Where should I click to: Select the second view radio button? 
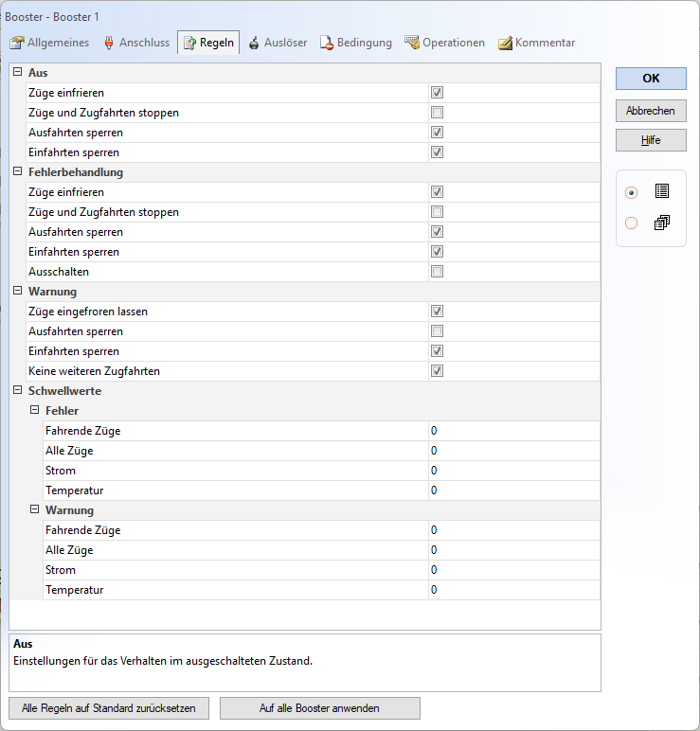(632, 223)
